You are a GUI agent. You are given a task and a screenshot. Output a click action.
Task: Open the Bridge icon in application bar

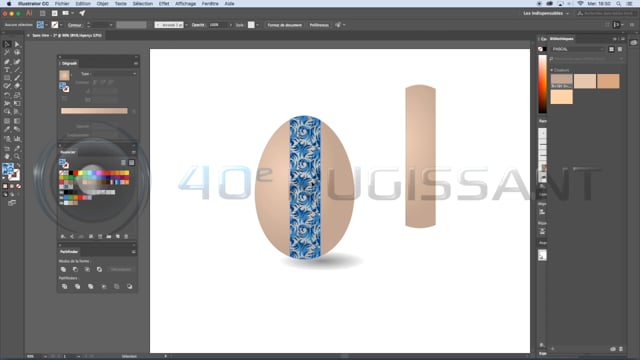click(x=42, y=13)
